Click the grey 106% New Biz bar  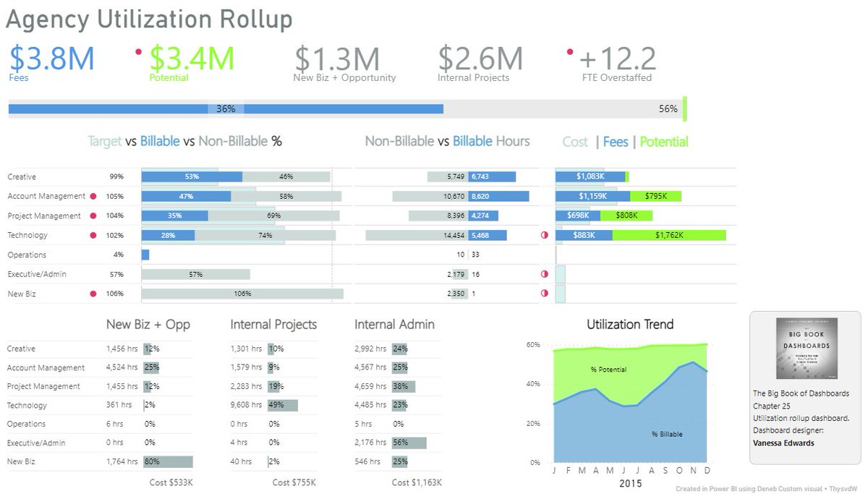pyautogui.click(x=242, y=294)
